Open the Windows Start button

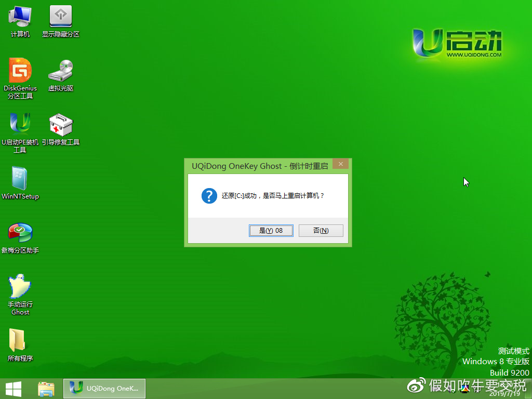(14, 389)
